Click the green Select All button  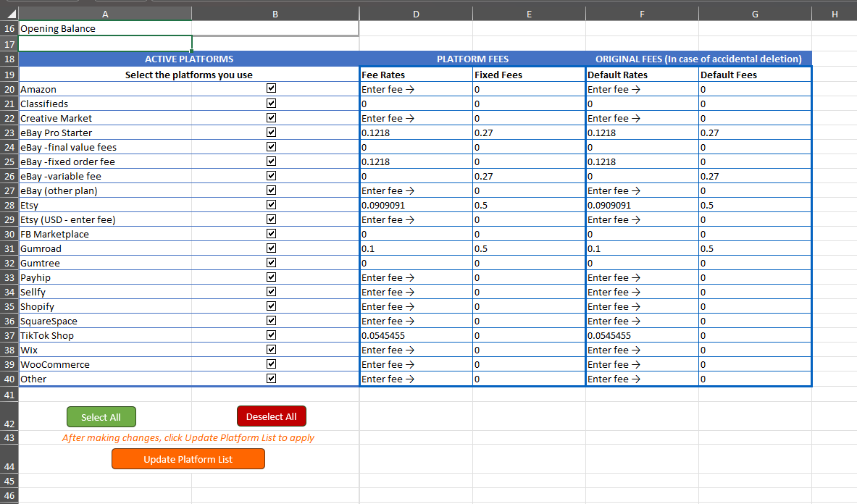coord(101,417)
